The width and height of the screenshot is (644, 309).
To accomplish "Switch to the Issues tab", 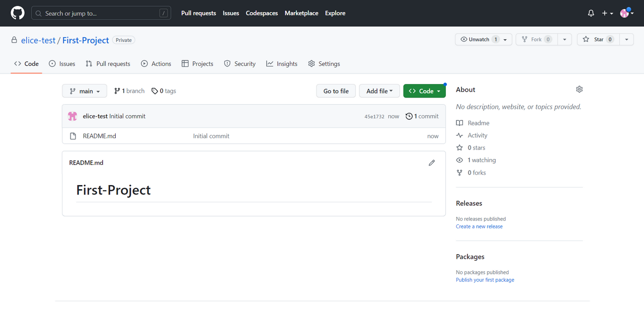I will pyautogui.click(x=62, y=64).
